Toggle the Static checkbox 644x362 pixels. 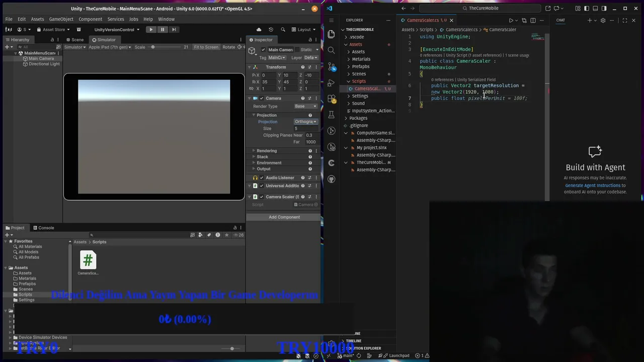click(296, 50)
